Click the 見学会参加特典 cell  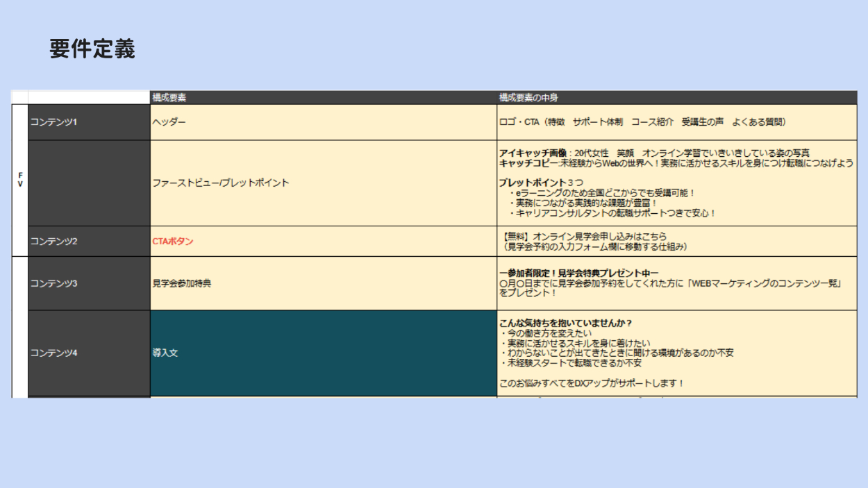182,283
